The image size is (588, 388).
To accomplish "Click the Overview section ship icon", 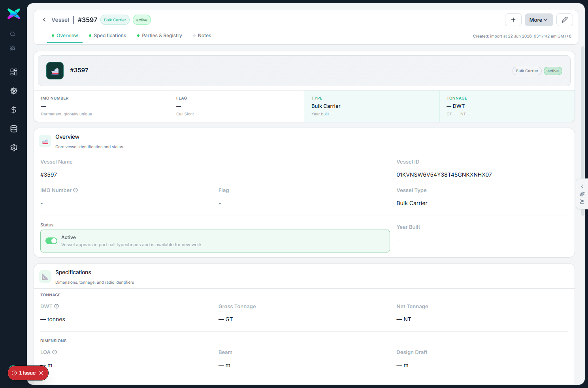I will click(x=45, y=141).
